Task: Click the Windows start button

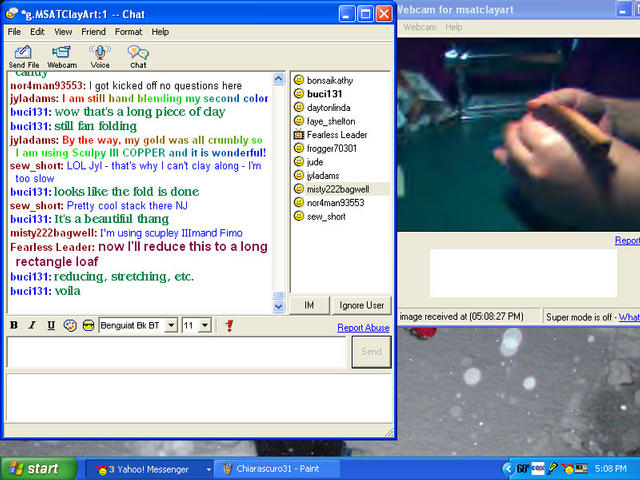Action: [38, 469]
